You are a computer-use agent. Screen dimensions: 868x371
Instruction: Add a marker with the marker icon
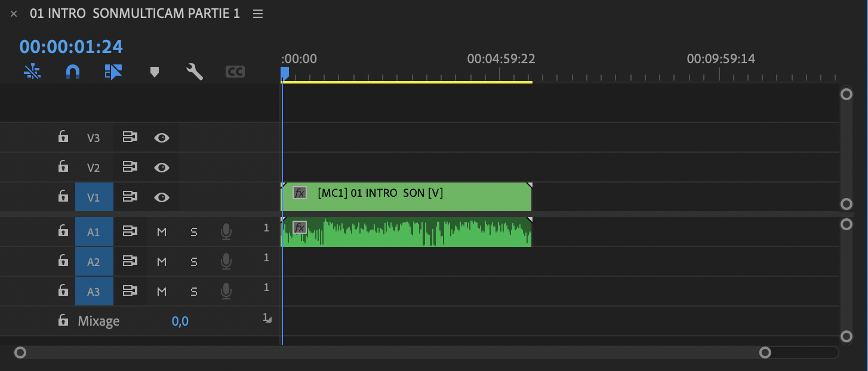[x=155, y=72]
